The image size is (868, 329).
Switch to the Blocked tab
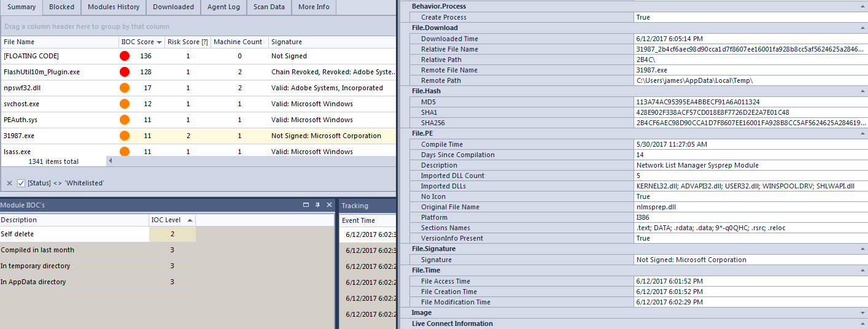pyautogui.click(x=61, y=7)
